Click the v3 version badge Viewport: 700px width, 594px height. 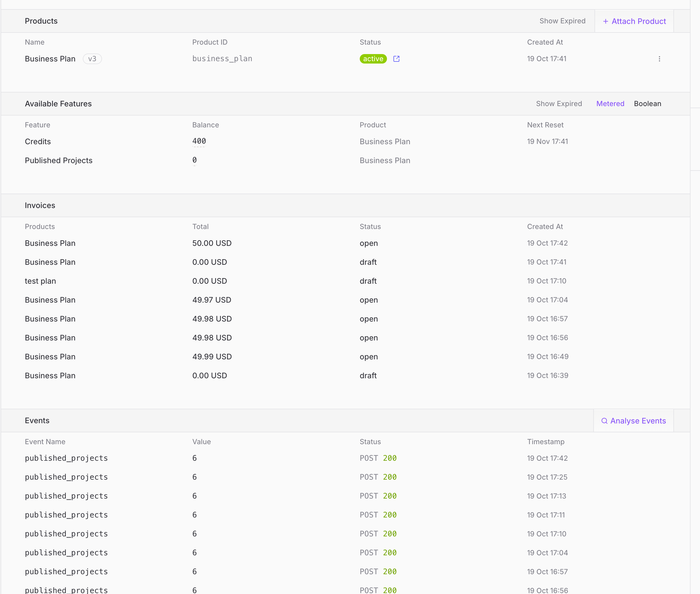(x=92, y=59)
